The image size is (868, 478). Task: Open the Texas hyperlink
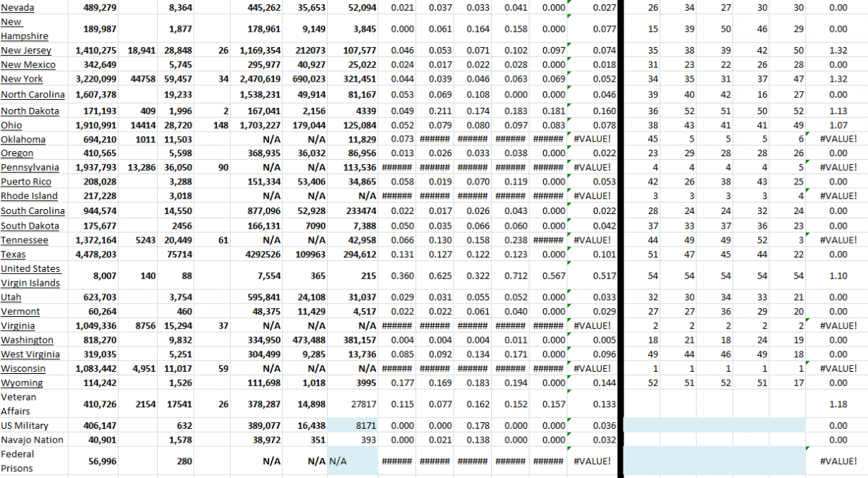[13, 254]
